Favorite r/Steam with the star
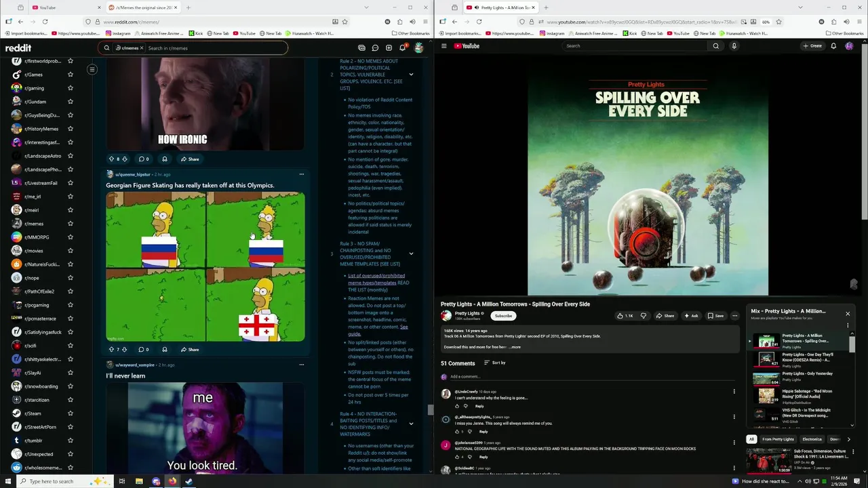The image size is (868, 488). click(70, 413)
